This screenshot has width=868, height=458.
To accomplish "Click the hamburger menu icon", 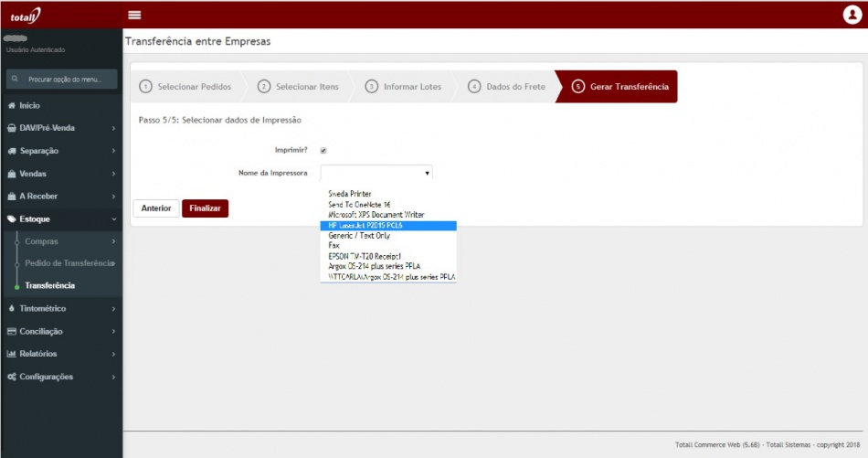I will tap(134, 15).
